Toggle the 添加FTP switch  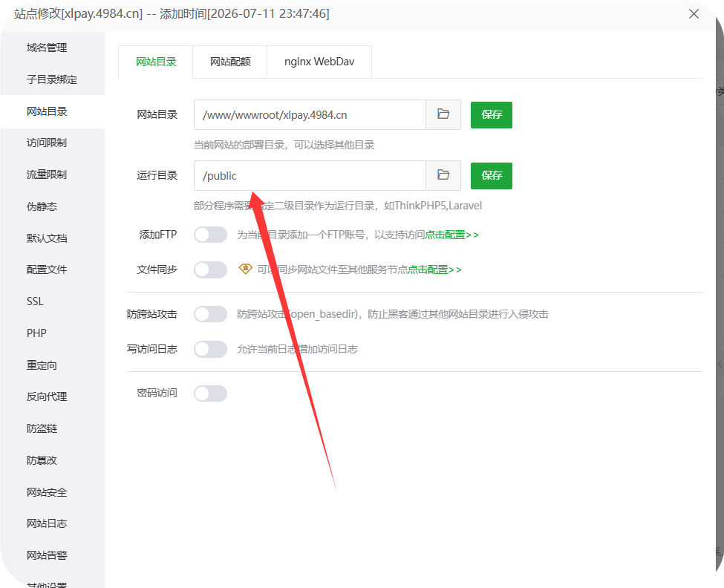pos(211,235)
